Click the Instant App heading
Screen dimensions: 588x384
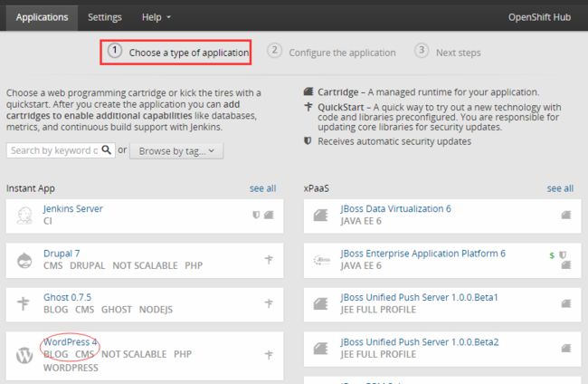[31, 188]
